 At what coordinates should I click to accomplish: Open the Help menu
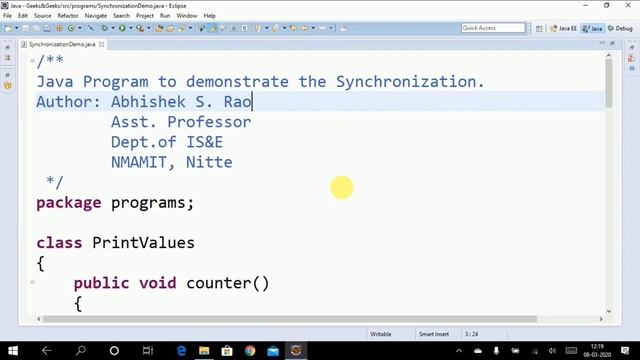point(209,16)
